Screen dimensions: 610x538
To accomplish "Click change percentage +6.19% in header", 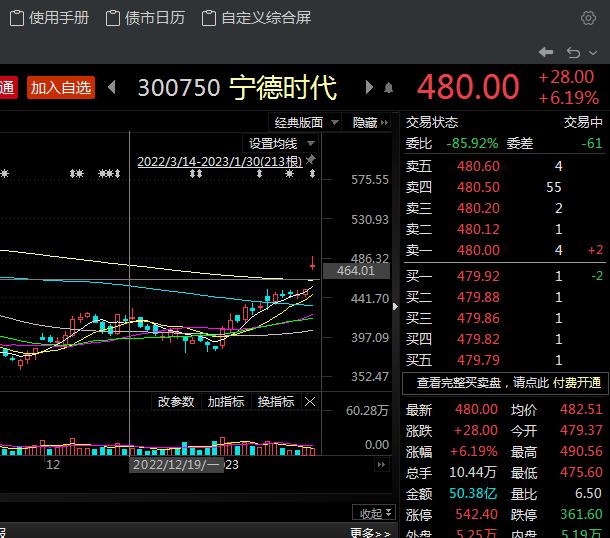I will point(568,98).
